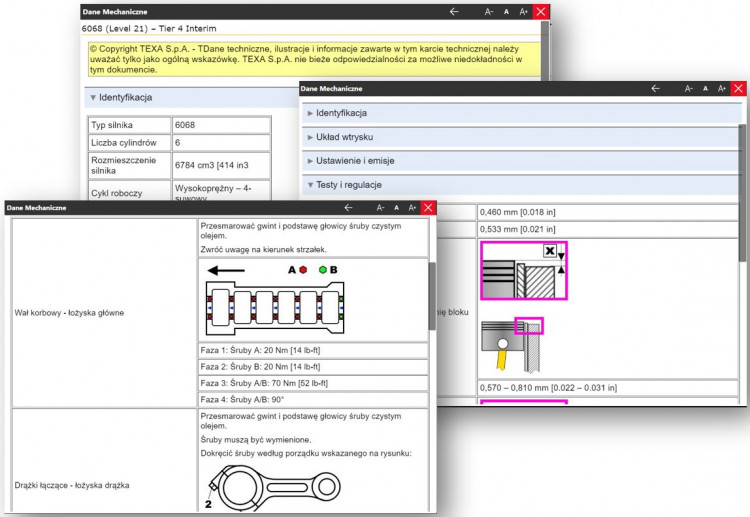Select 'Drążki łączące - łożyska drążka' row
This screenshot has width=750, height=517.
click(104, 461)
